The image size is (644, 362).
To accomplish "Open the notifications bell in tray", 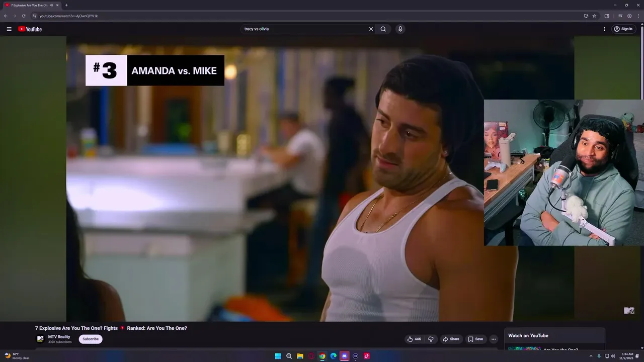I will 637,356.
